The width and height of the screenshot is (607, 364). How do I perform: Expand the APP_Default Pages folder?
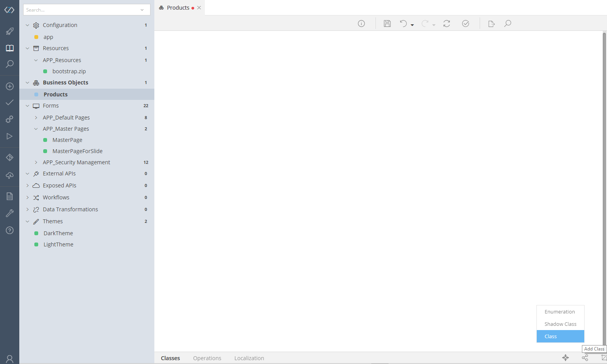tap(36, 118)
